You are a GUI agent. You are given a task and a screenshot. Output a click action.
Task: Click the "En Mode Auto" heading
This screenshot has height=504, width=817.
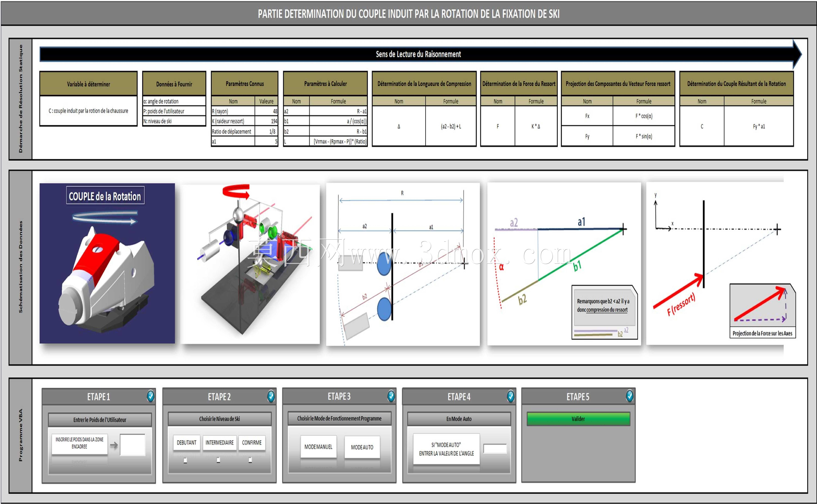459,419
